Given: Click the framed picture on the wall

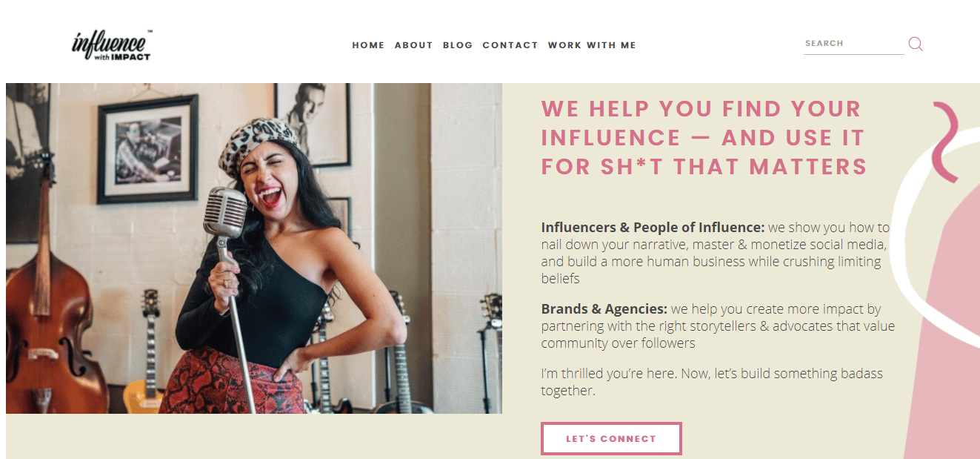Looking at the screenshot, I should click(x=147, y=149).
